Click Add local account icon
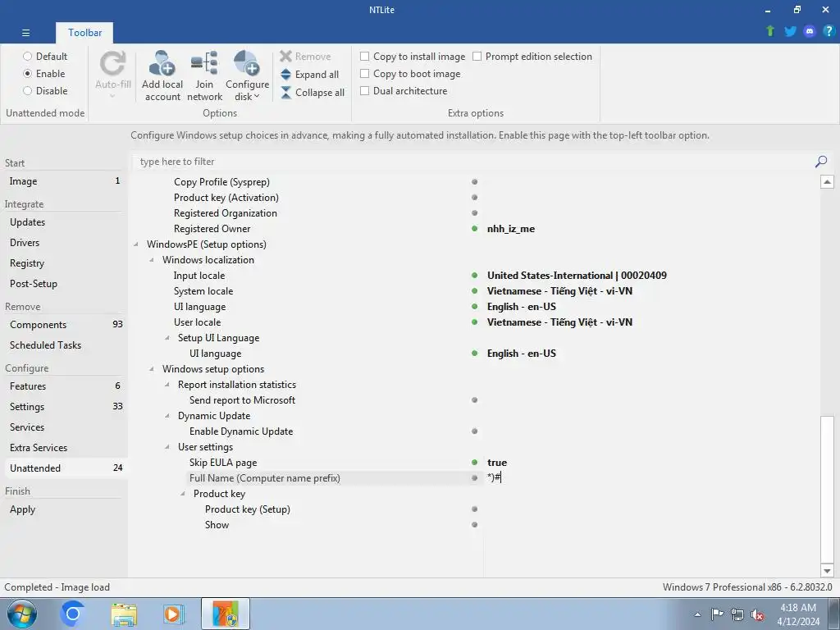840x630 pixels. (162, 63)
